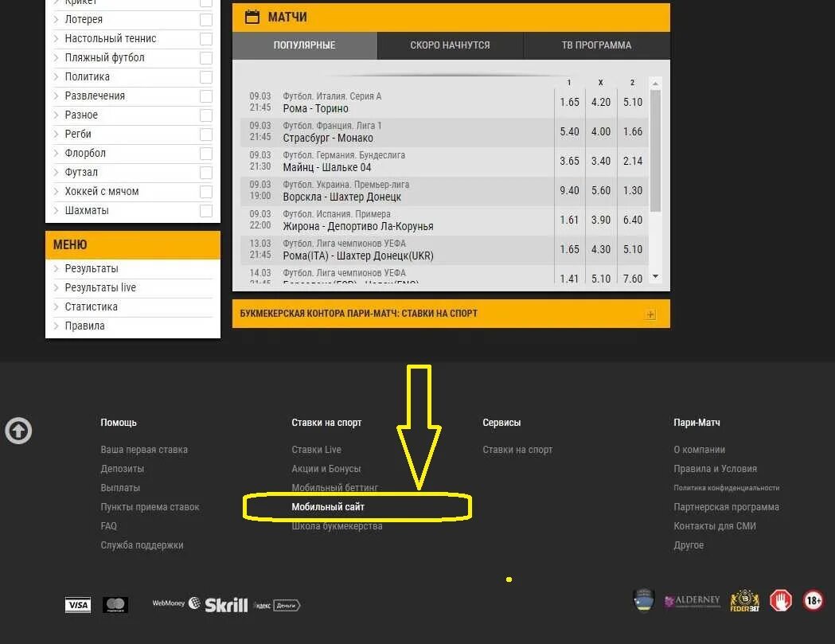835x644 pixels.
Task: Open the Акции и Бонусы link
Action: [x=326, y=469]
